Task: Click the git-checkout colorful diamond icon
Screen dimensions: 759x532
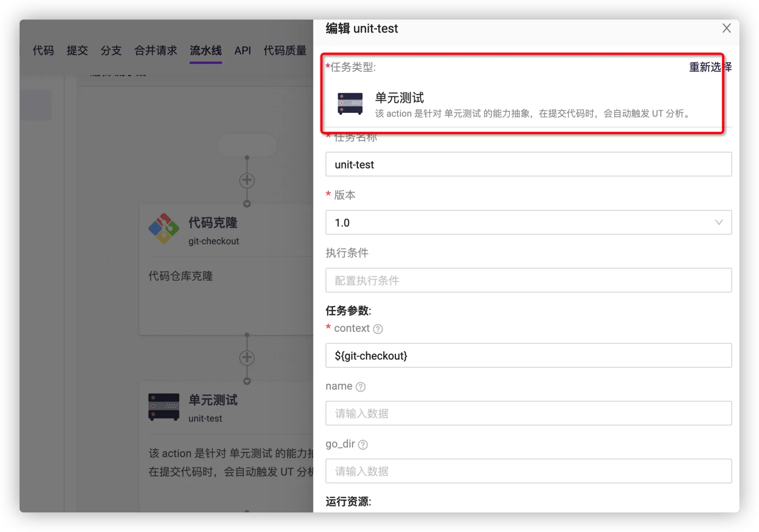Action: [x=164, y=229]
